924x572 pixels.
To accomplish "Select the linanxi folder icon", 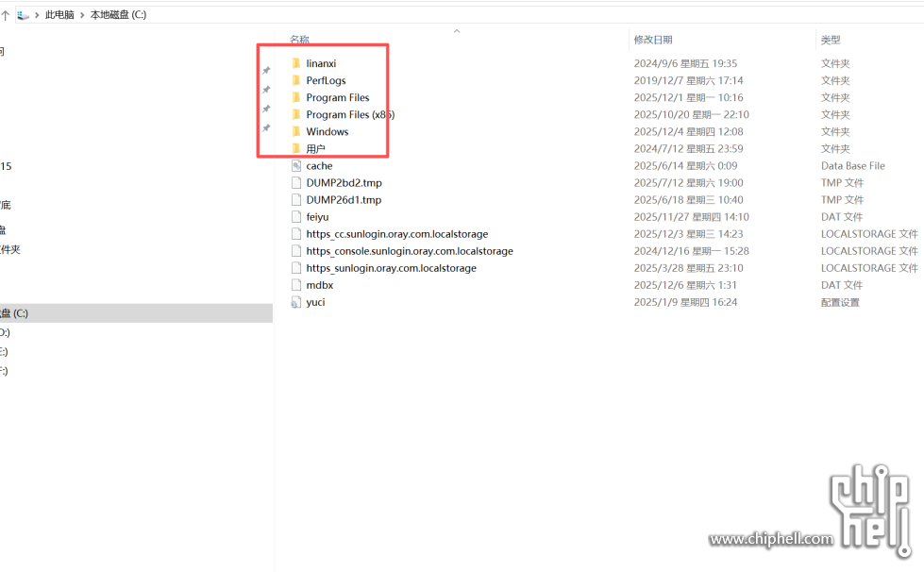I will (295, 63).
